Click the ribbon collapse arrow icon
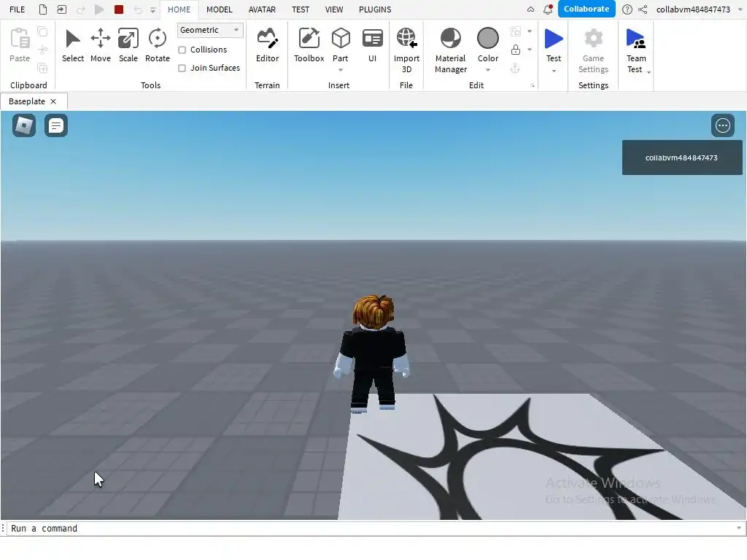This screenshot has height=560, width=747. click(x=530, y=9)
